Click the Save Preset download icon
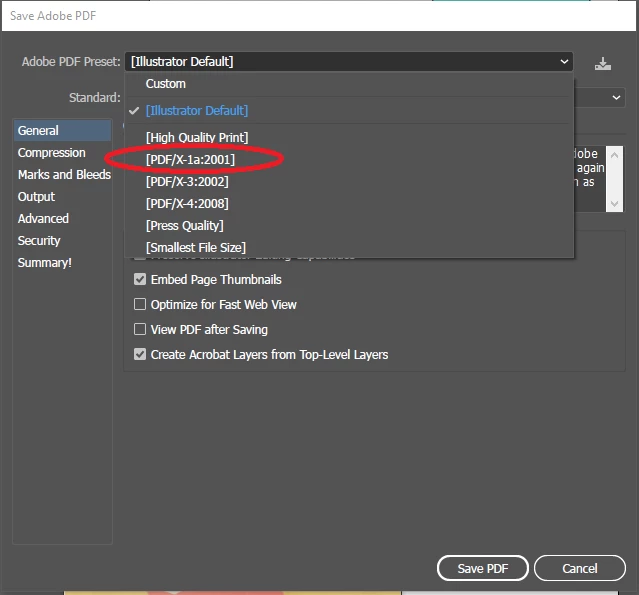 [x=602, y=63]
